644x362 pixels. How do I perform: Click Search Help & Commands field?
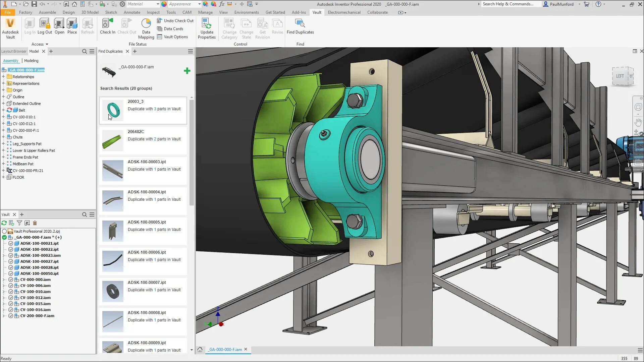(x=511, y=4)
